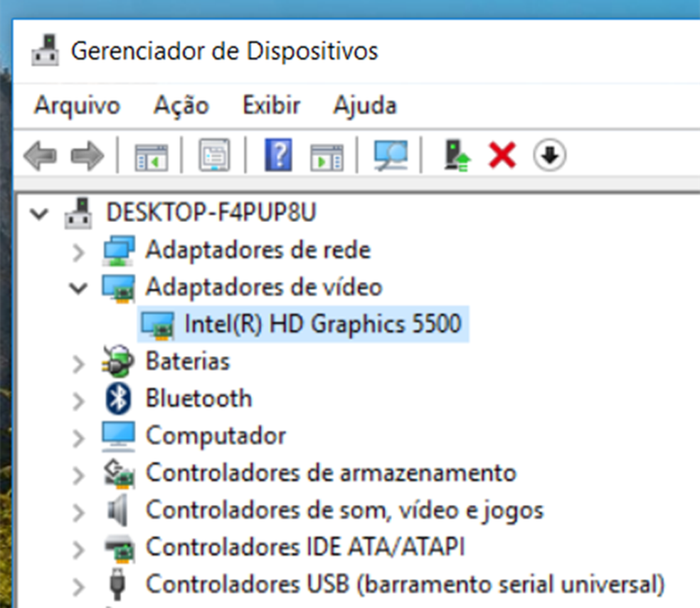
Task: Click the Baterias battery icon
Action: point(118,362)
